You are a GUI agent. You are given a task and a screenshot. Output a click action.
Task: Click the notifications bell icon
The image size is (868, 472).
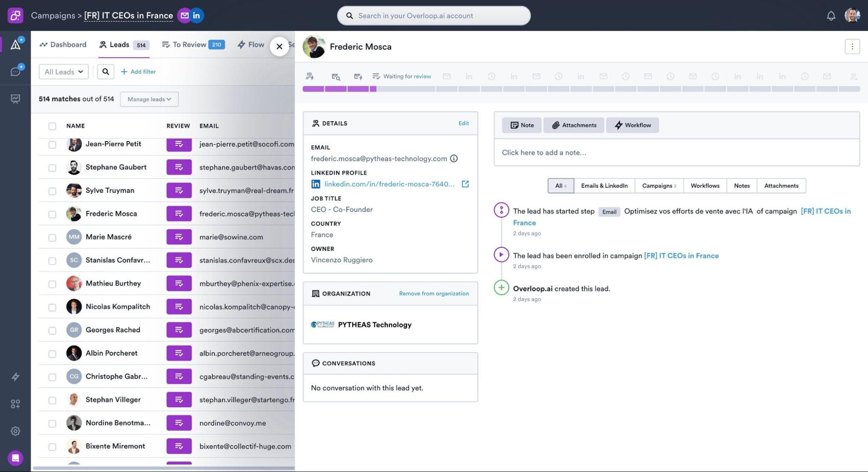pos(831,16)
